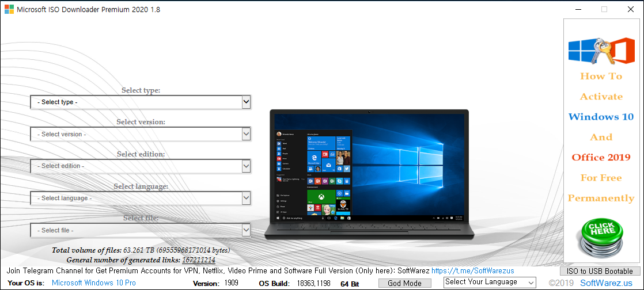
Task: Click the God Mode button
Action: click(x=404, y=283)
